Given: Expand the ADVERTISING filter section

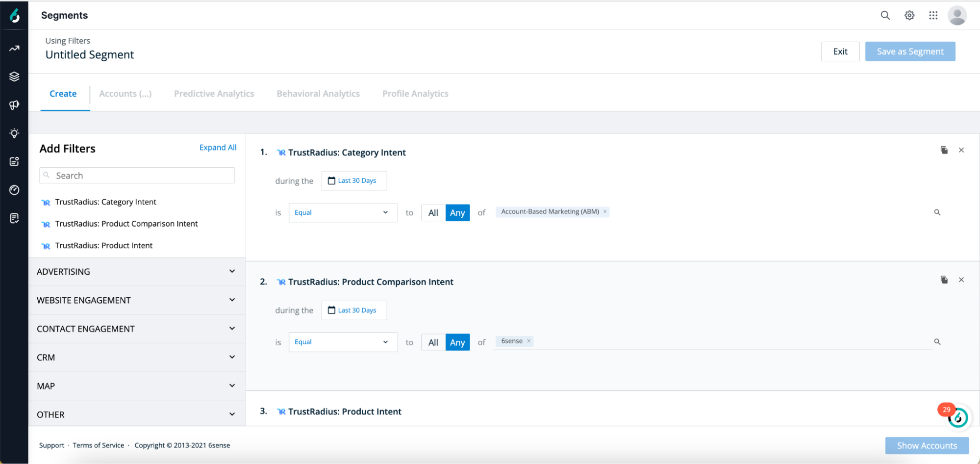Looking at the screenshot, I should pyautogui.click(x=136, y=272).
